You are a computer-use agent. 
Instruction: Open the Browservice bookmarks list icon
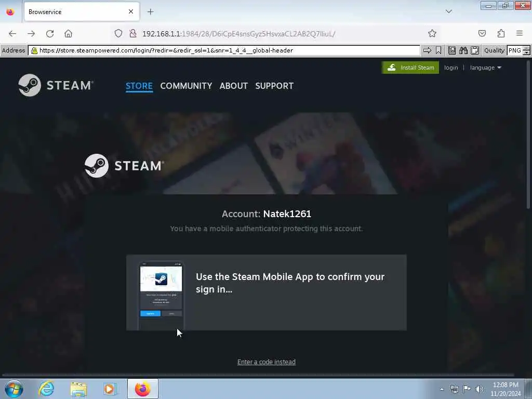click(452, 50)
